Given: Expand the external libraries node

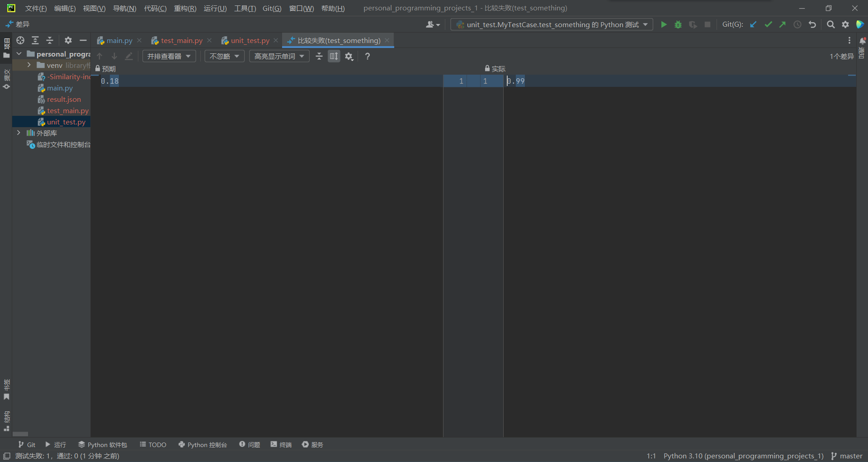Looking at the screenshot, I should pos(19,133).
